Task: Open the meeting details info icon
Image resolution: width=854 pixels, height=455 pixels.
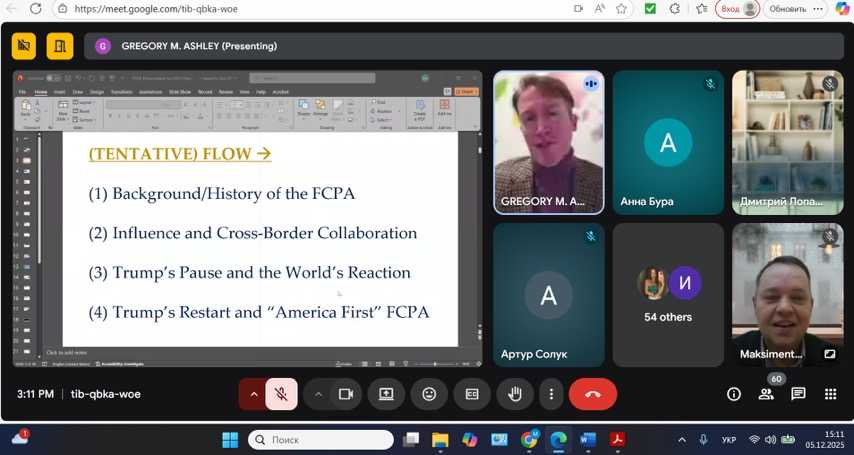Action: (734, 394)
